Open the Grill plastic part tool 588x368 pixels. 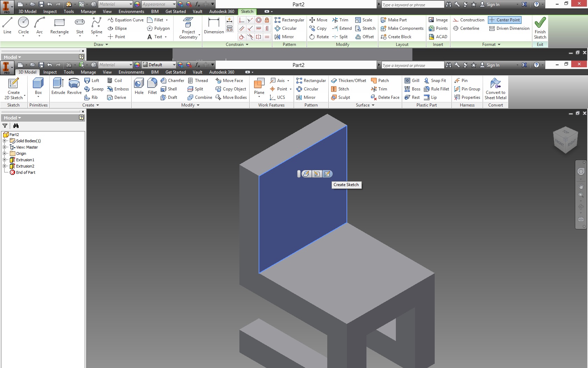[x=412, y=81]
